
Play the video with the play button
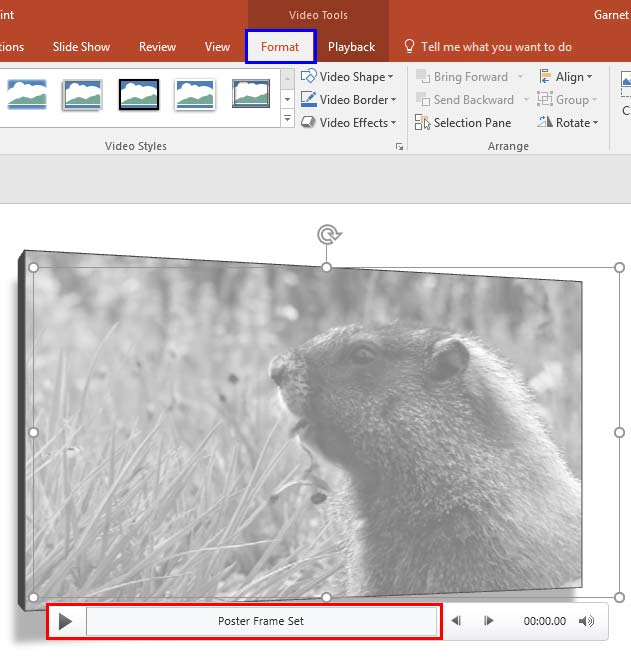coord(65,621)
